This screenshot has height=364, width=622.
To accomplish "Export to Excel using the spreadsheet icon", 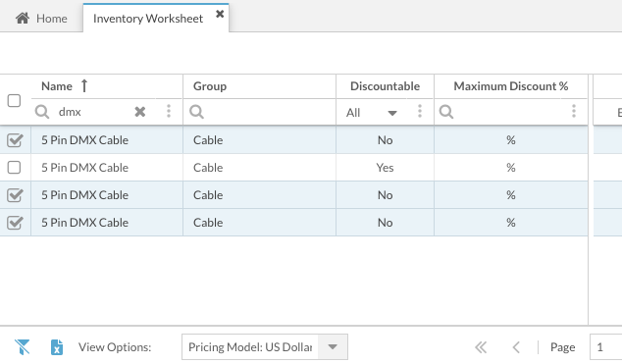I will tap(57, 347).
